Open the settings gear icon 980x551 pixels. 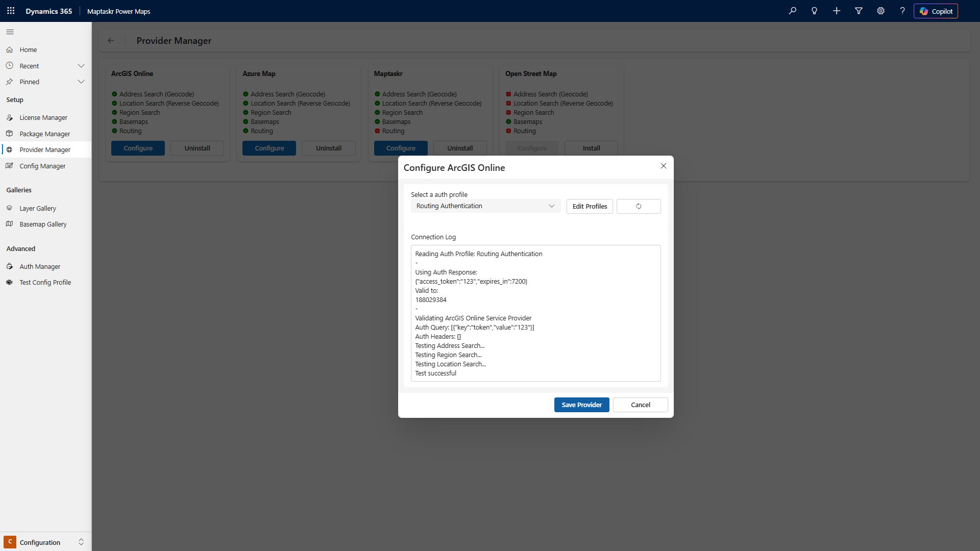tap(880, 11)
